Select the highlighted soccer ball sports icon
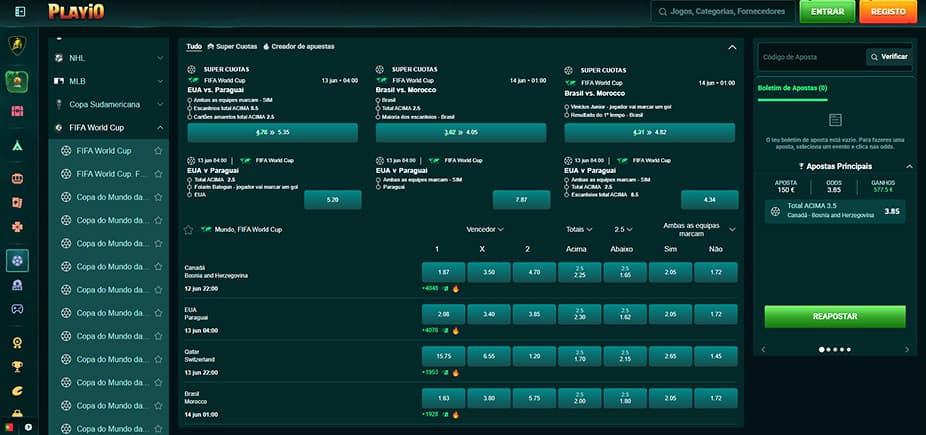 pos(17,260)
